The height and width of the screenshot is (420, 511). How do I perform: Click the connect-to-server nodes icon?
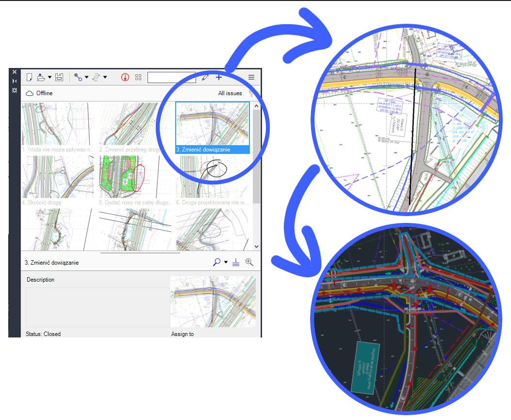pyautogui.click(x=78, y=77)
